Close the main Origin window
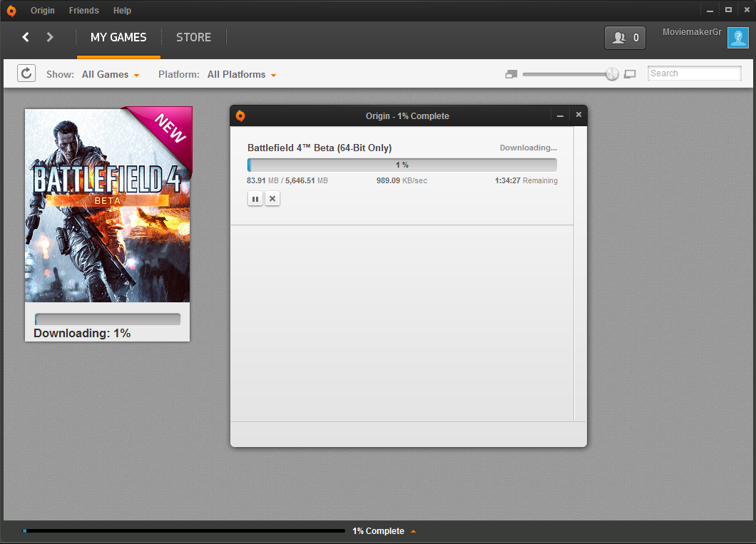Screen dimensions: 756x544 pos(747,10)
